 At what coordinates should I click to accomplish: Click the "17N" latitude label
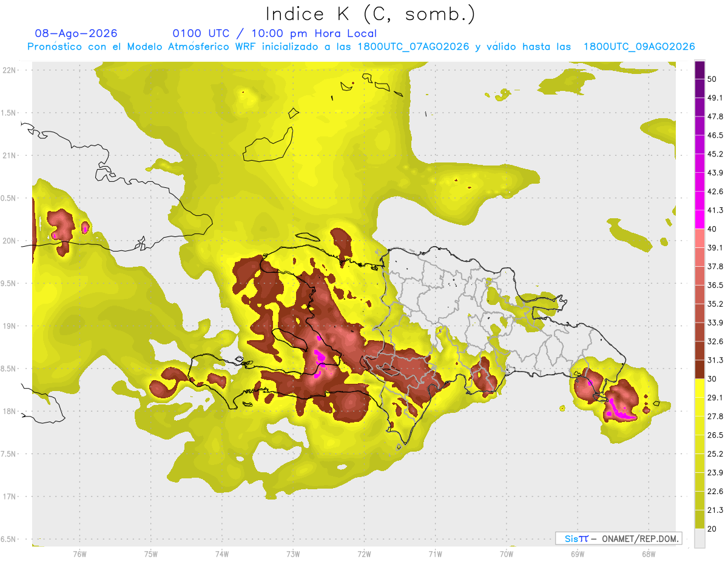[10, 497]
